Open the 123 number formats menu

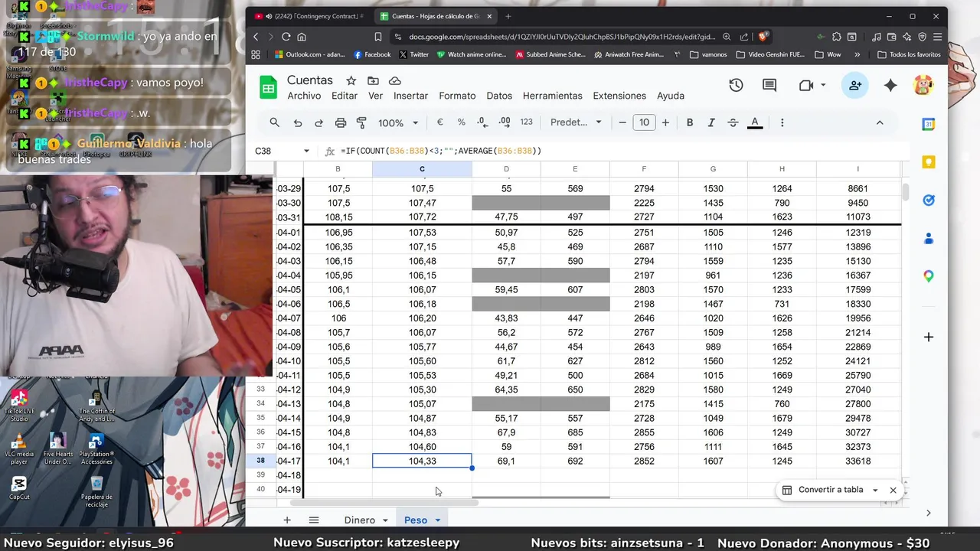point(527,122)
